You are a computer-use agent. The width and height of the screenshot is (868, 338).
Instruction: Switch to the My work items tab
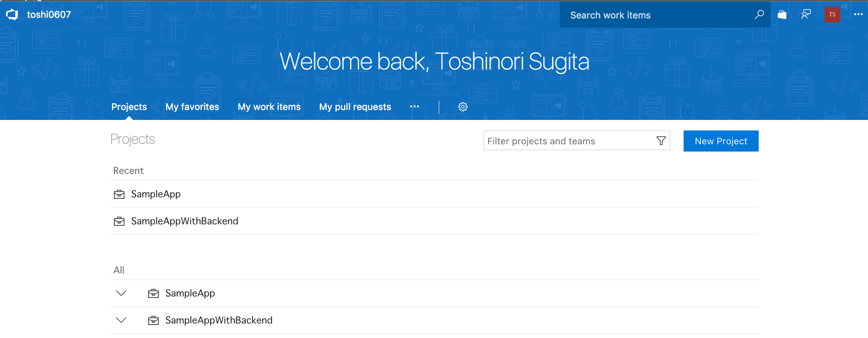click(x=269, y=107)
